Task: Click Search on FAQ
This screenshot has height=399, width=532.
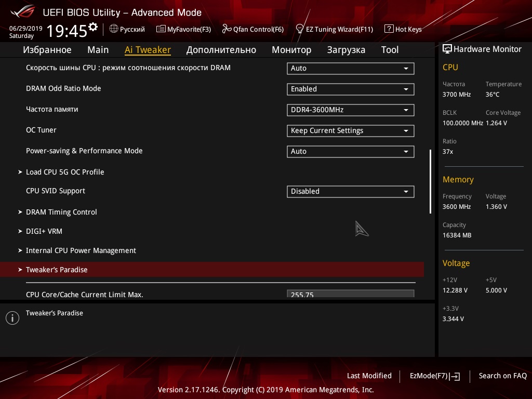Action: point(503,376)
